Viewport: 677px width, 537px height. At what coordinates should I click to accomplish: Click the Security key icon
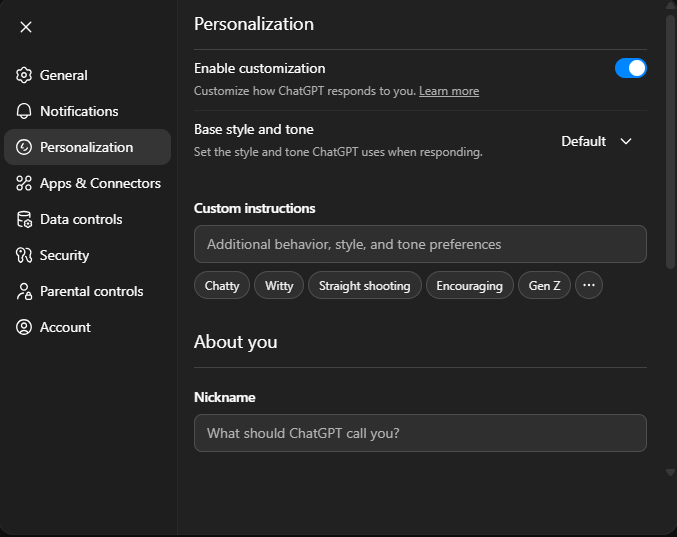pos(24,255)
